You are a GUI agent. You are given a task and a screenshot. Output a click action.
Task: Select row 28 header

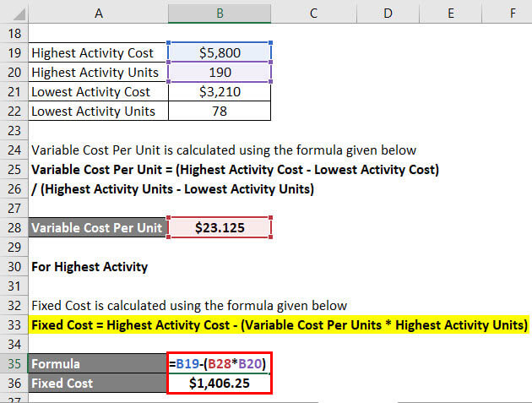point(14,227)
